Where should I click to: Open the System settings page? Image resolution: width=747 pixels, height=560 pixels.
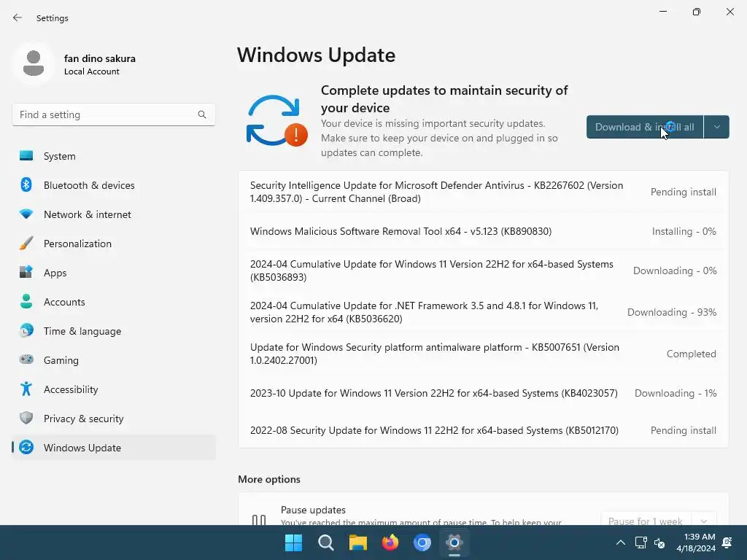pyautogui.click(x=114, y=156)
